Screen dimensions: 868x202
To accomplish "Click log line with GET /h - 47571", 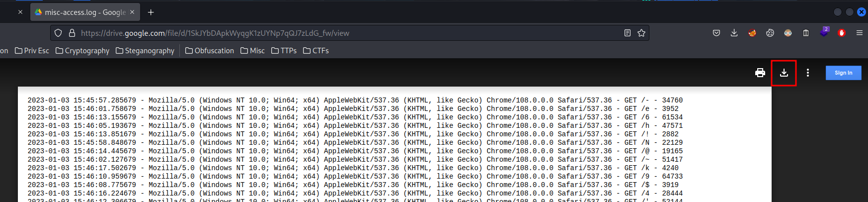I will click(355, 125).
